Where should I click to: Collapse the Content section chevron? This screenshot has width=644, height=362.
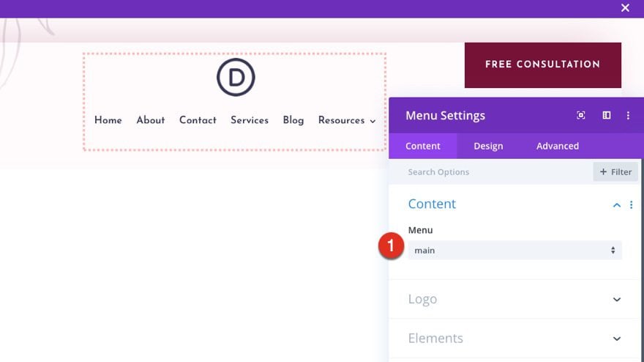(x=617, y=205)
